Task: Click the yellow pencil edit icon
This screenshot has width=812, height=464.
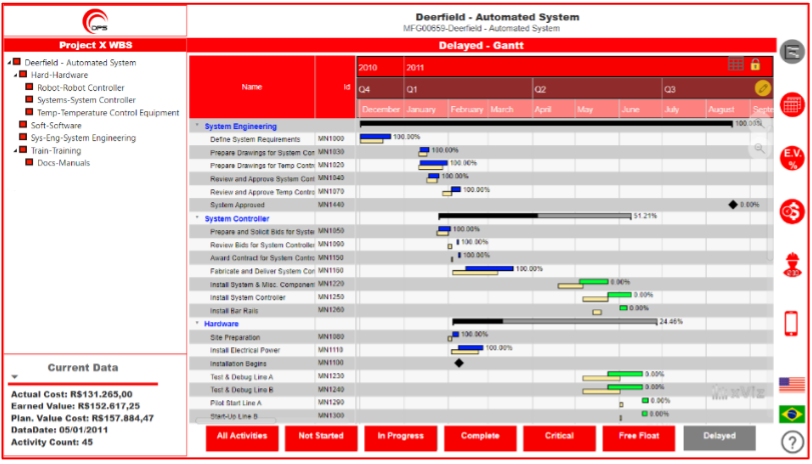Action: [x=762, y=88]
